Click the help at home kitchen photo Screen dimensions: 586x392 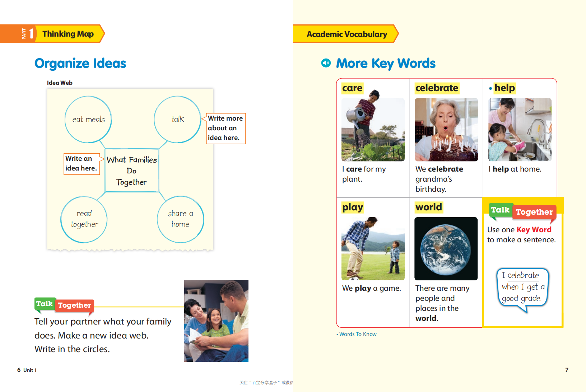click(x=520, y=130)
